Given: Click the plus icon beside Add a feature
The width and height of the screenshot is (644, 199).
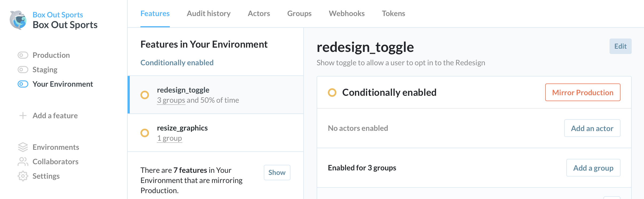Looking at the screenshot, I should (x=23, y=116).
